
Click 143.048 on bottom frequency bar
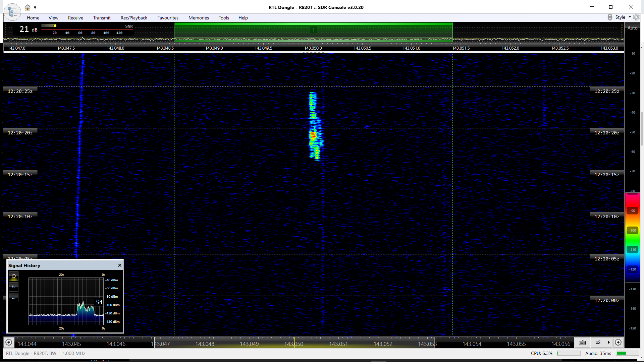coord(205,344)
